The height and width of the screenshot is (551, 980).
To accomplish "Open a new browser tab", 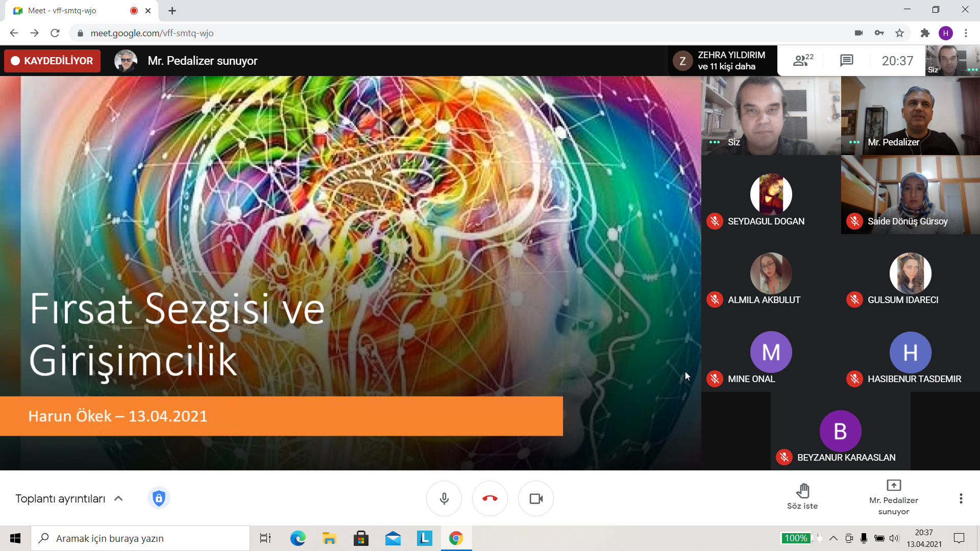I will point(172,11).
